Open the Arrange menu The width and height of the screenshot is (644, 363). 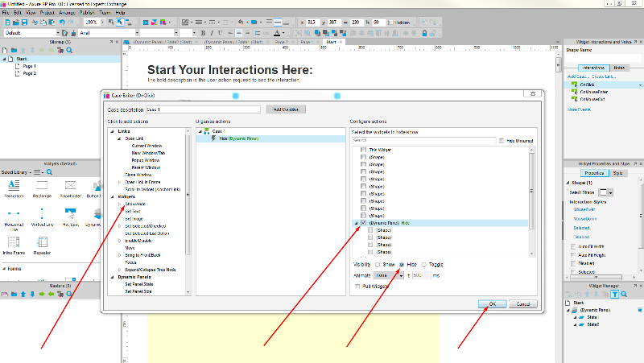pos(67,13)
